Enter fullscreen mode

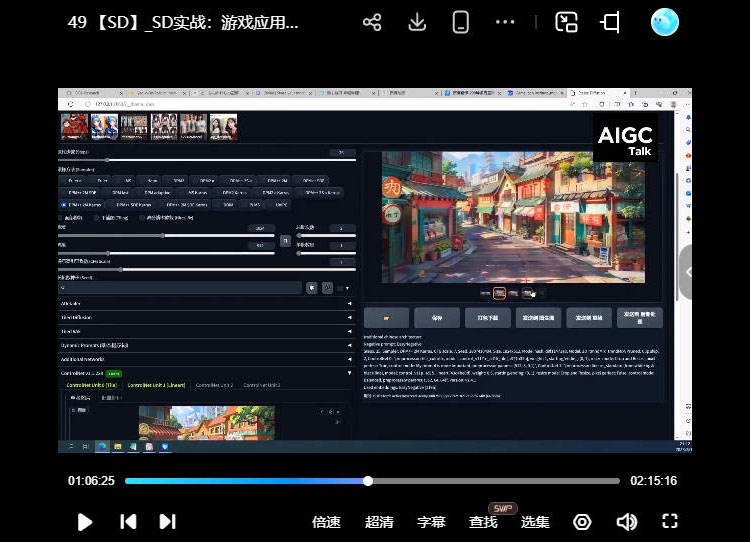click(x=671, y=521)
